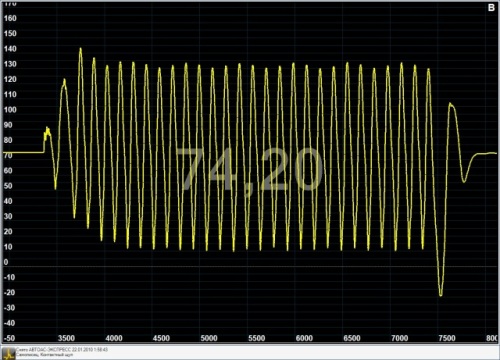Click the -50 value on voltage axis

[x=9, y=338]
